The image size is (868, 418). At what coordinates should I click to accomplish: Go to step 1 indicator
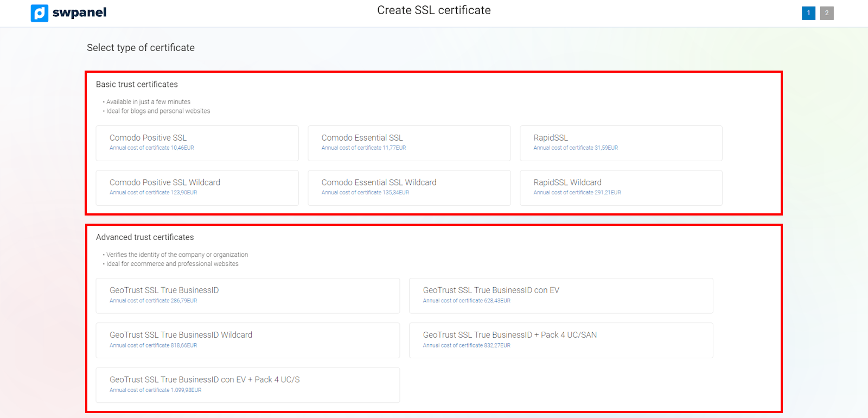[x=808, y=13]
